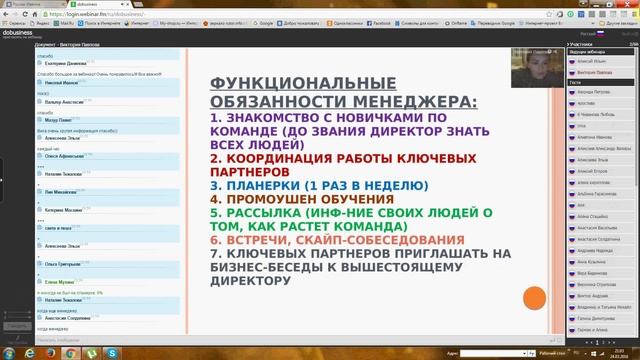Click the avatar icon beside Лия Михайлова

click(40, 192)
